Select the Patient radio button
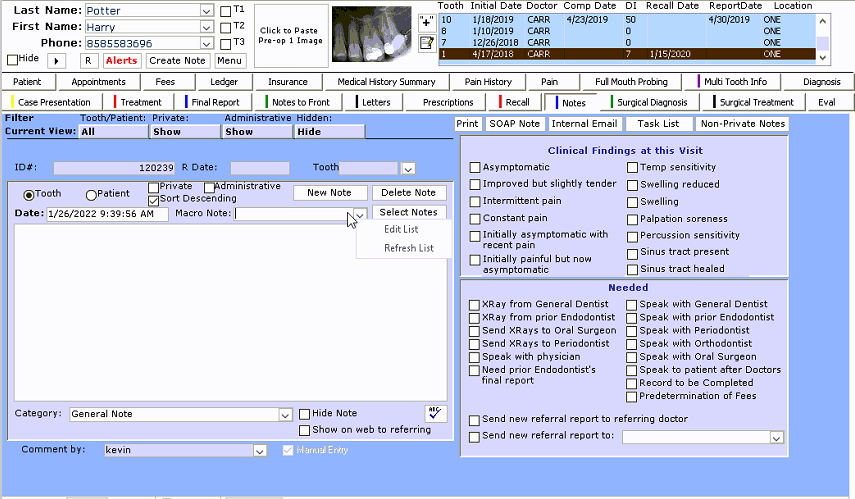The height and width of the screenshot is (499, 855). click(92, 194)
